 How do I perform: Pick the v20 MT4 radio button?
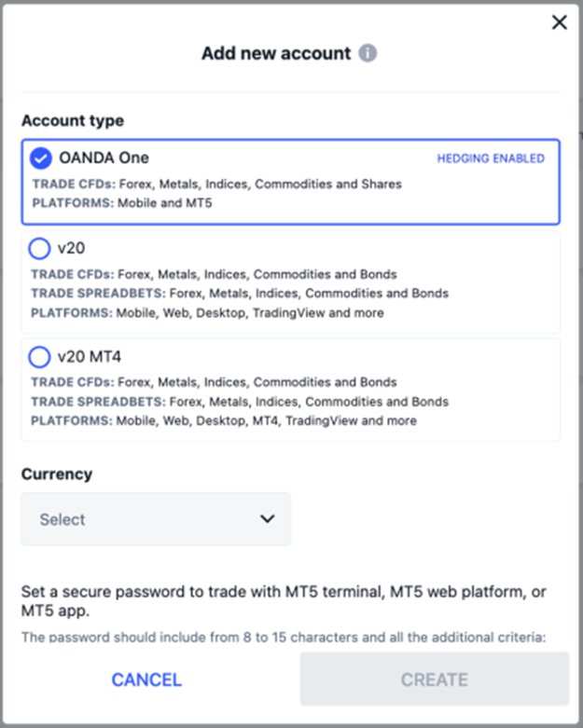[39, 357]
